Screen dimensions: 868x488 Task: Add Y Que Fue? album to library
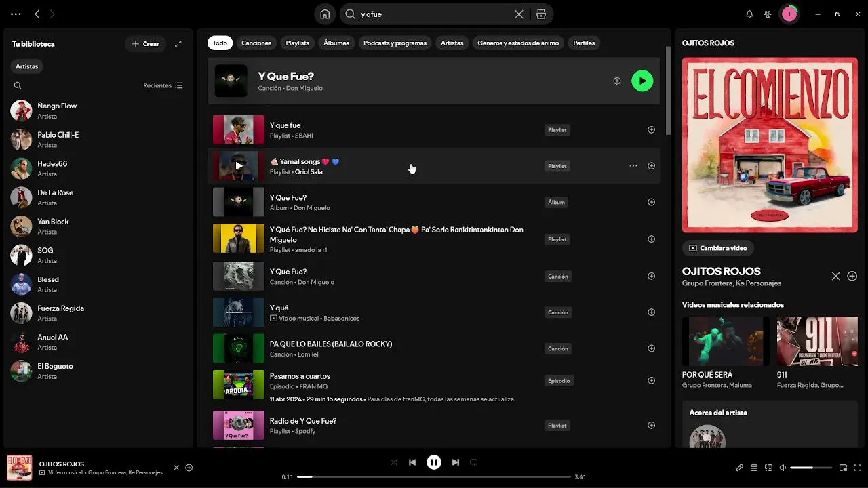pos(651,202)
